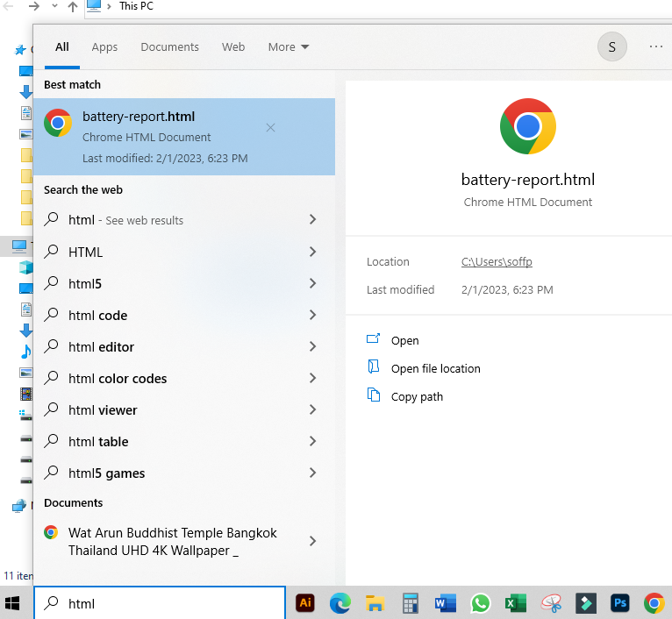Expand arrow for 'html editor' suggestion
Image resolution: width=672 pixels, height=619 pixels.
[x=313, y=347]
